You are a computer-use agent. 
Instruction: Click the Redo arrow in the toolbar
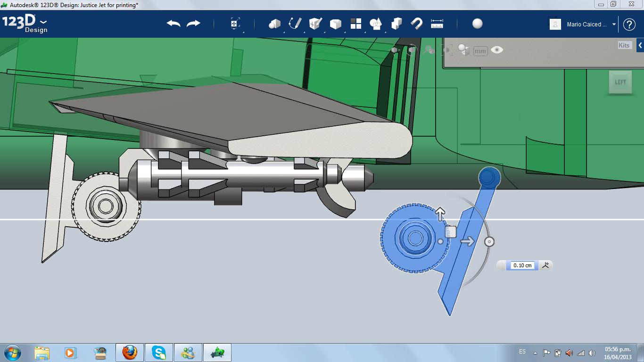point(194,24)
